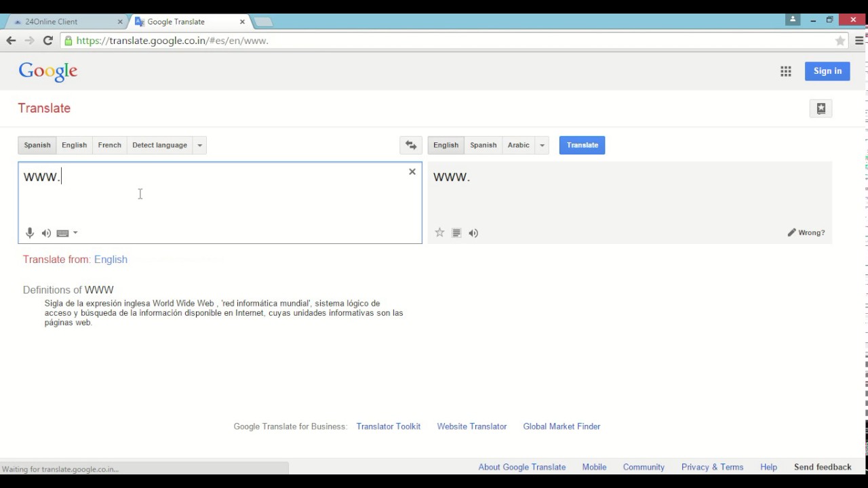
Task: Star the translation to Phrasebook
Action: pyautogui.click(x=439, y=232)
